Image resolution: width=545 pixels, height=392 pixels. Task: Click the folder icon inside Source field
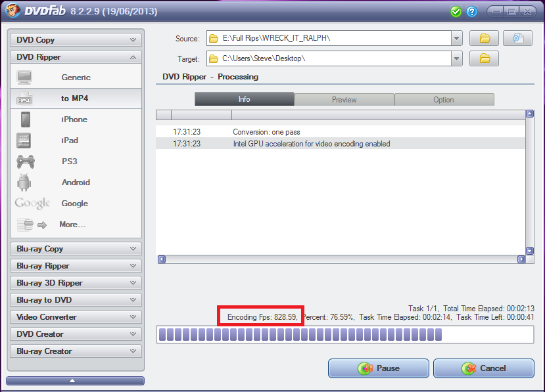(x=214, y=38)
